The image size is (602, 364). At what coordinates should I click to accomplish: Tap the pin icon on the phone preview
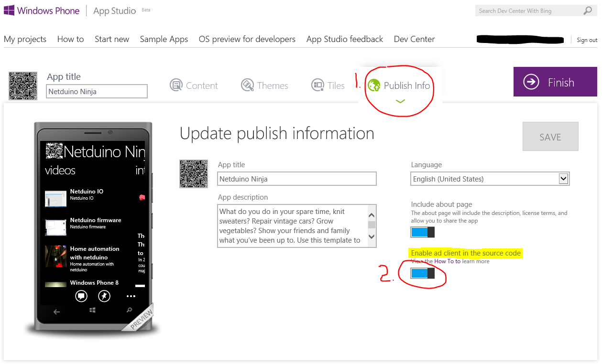point(103,296)
